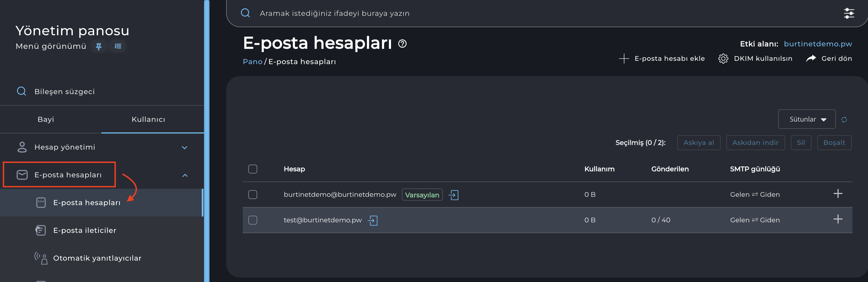This screenshot has width=868, height=282.
Task: Open the Sütunlar columns dropdown
Action: [x=807, y=119]
